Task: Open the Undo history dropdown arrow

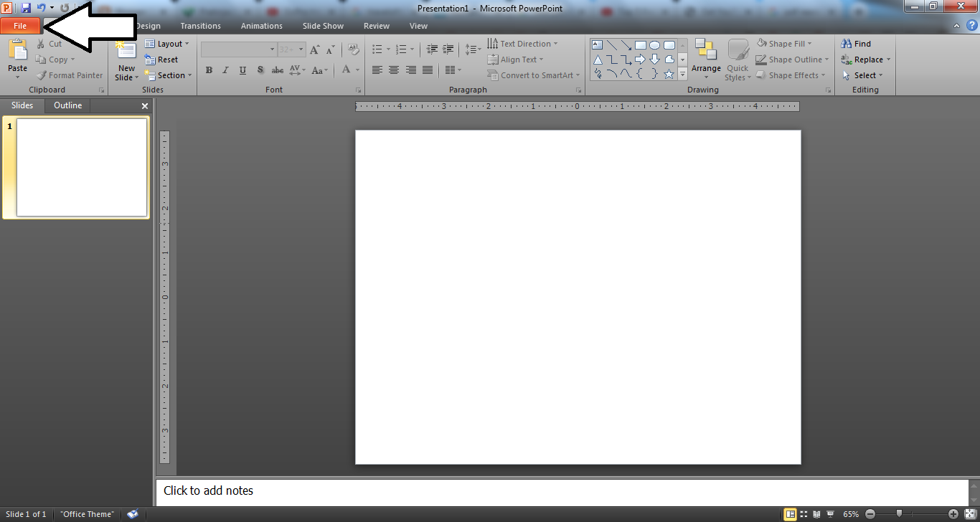Action: (52, 8)
